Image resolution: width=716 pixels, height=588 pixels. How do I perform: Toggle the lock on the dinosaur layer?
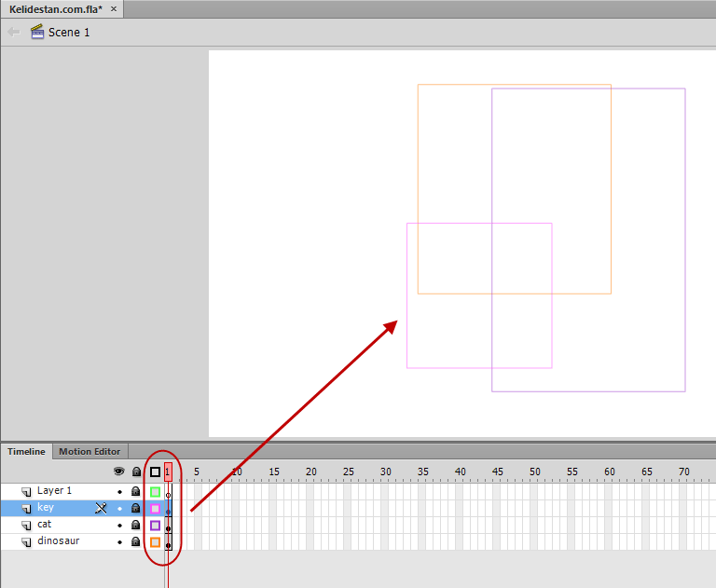pyautogui.click(x=135, y=541)
